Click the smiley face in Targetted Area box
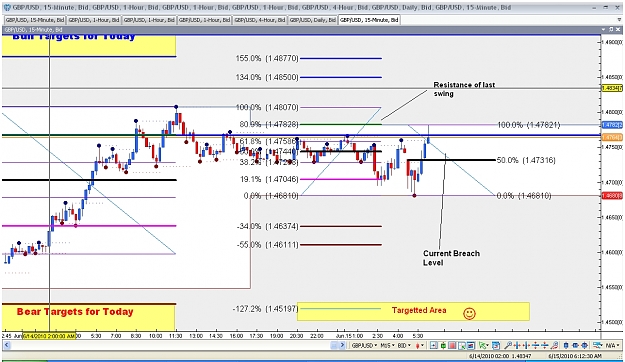Screen dimensions: 625x362 pyautogui.click(x=469, y=313)
